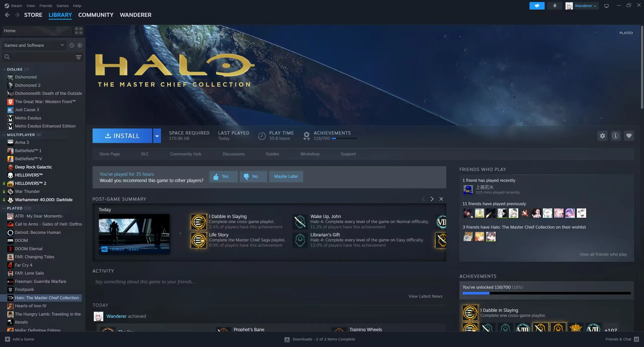
Task: Open the notifications bell
Action: (x=554, y=6)
